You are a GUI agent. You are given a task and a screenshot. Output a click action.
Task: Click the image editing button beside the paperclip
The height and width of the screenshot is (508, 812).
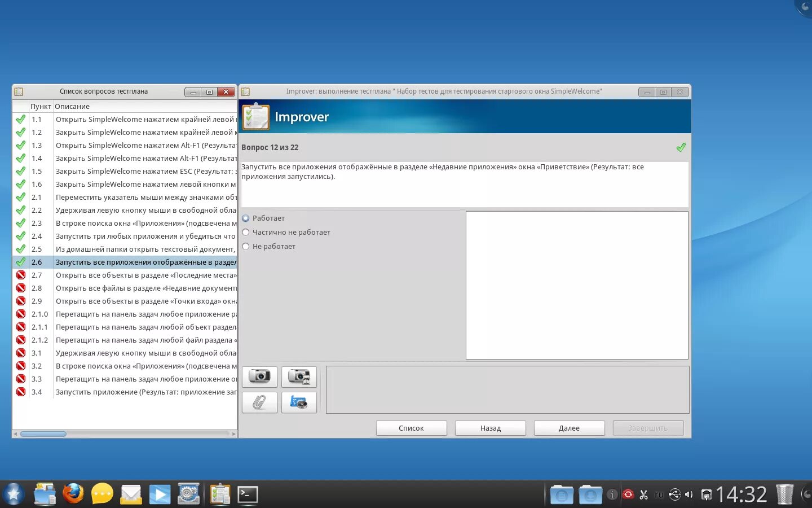point(299,402)
